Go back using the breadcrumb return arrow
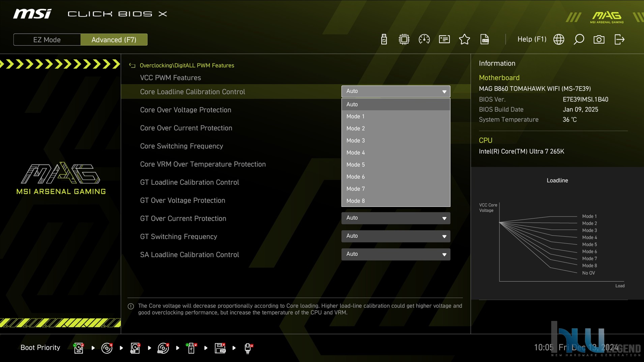 [132, 65]
